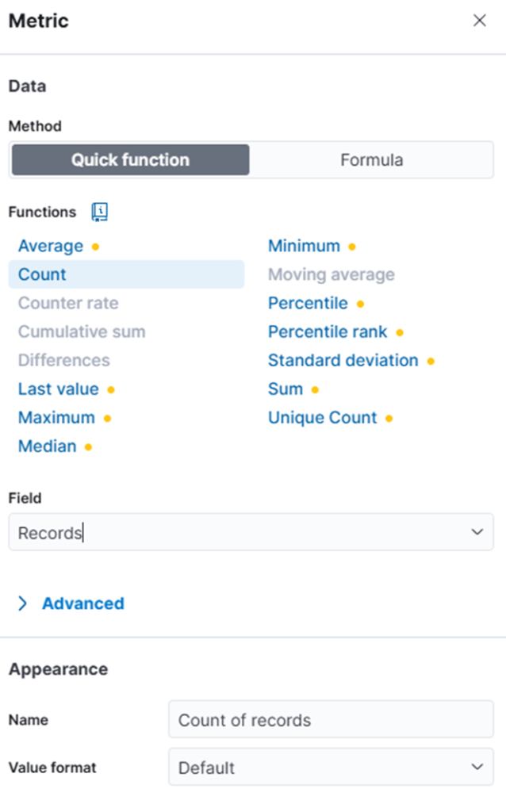
Task: Expand the Advanced section chevron
Action: coord(22,603)
